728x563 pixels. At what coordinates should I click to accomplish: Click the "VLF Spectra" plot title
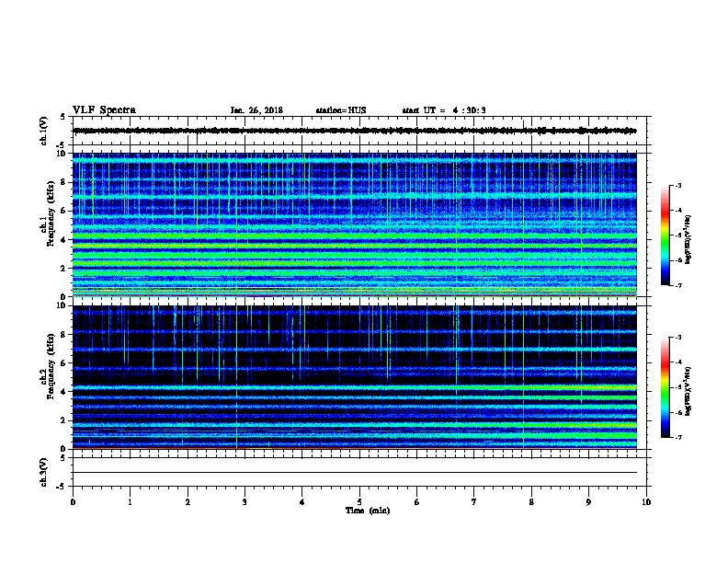click(x=104, y=110)
